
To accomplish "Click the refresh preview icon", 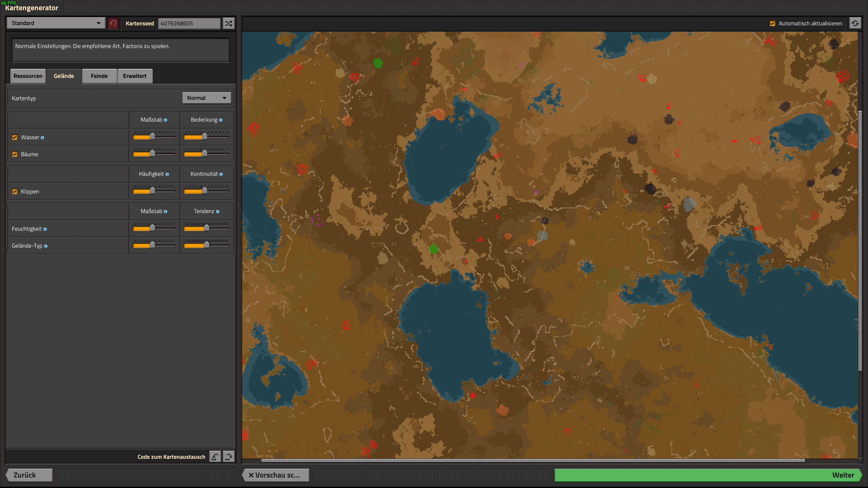I will [855, 23].
